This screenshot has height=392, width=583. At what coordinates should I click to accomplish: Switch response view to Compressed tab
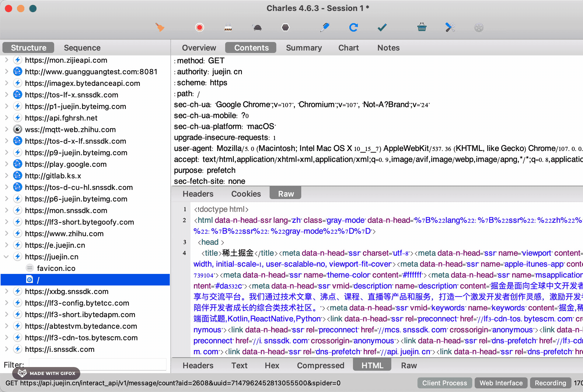[320, 365]
